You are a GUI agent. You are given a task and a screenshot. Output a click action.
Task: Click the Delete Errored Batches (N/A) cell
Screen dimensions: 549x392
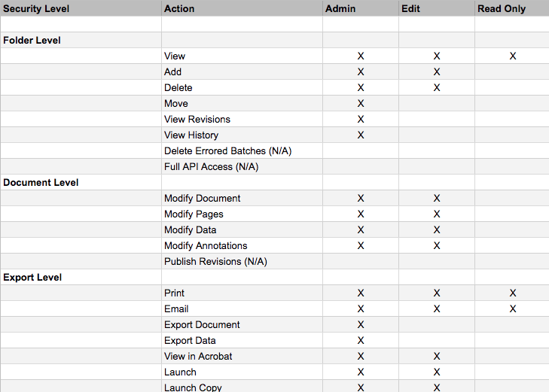click(227, 150)
